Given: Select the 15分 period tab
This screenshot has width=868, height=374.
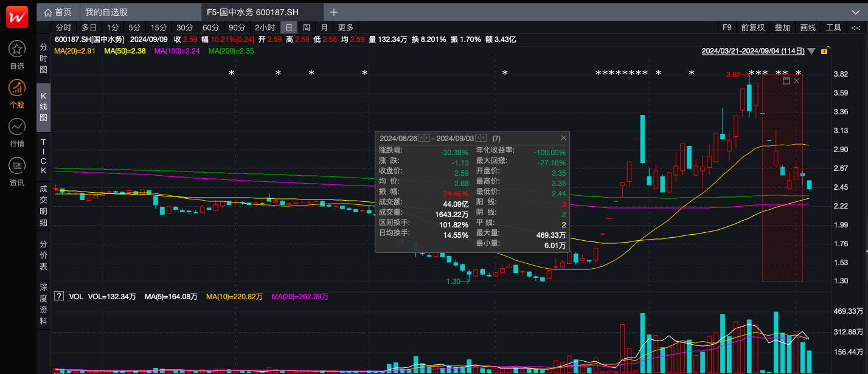Looking at the screenshot, I should click(158, 27).
